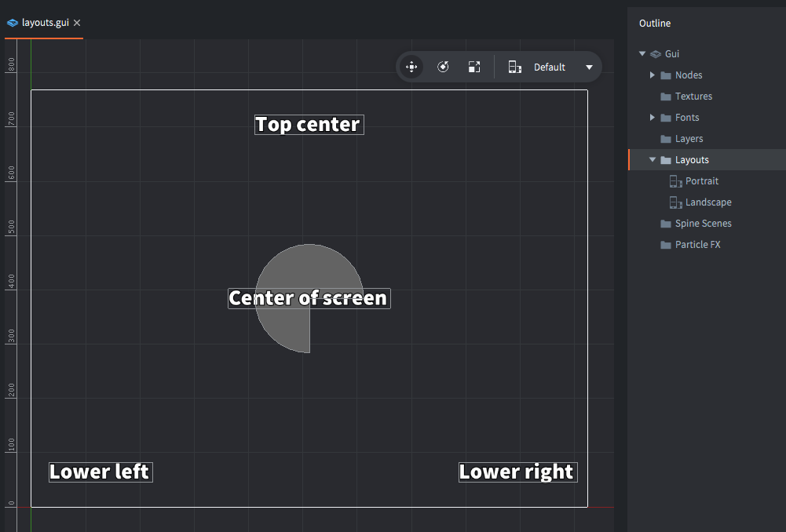Select the Move tool in the toolbar

click(x=411, y=67)
